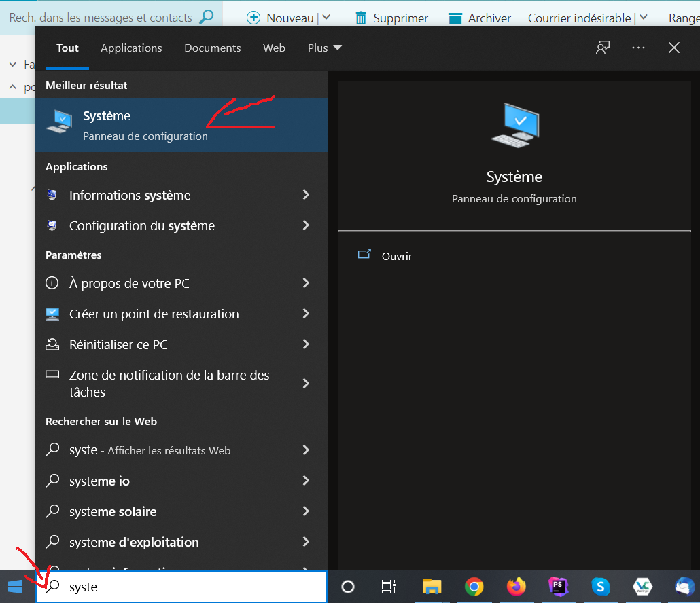The image size is (700, 603).
Task: Switch to the Documents tab
Action: tap(212, 48)
